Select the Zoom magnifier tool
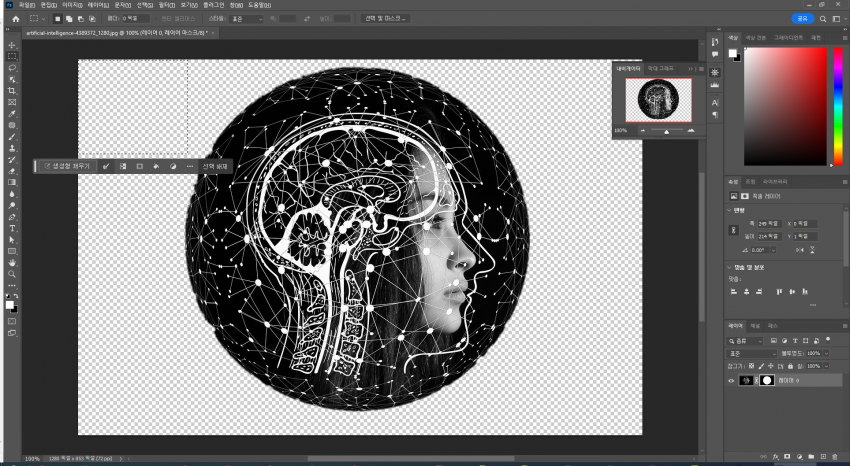This screenshot has height=466, width=850. [x=12, y=273]
